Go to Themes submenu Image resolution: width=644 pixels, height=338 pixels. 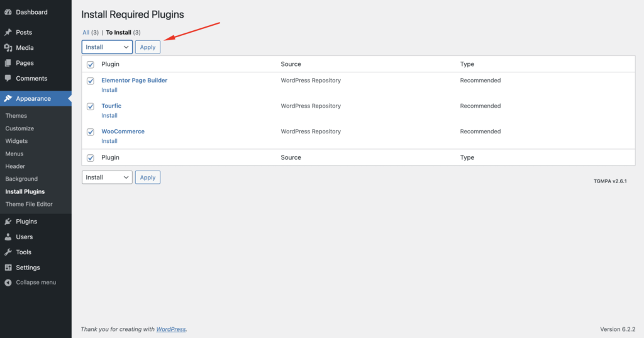pos(16,116)
